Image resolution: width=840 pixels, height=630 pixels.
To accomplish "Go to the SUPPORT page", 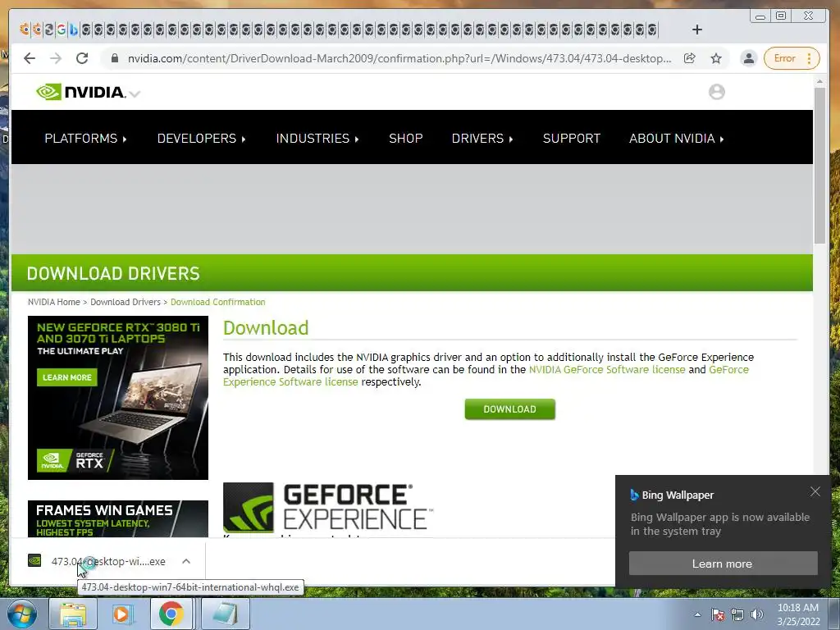I will pyautogui.click(x=572, y=138).
